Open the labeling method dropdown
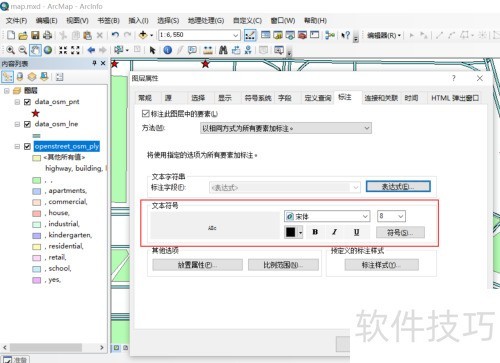 (367, 128)
